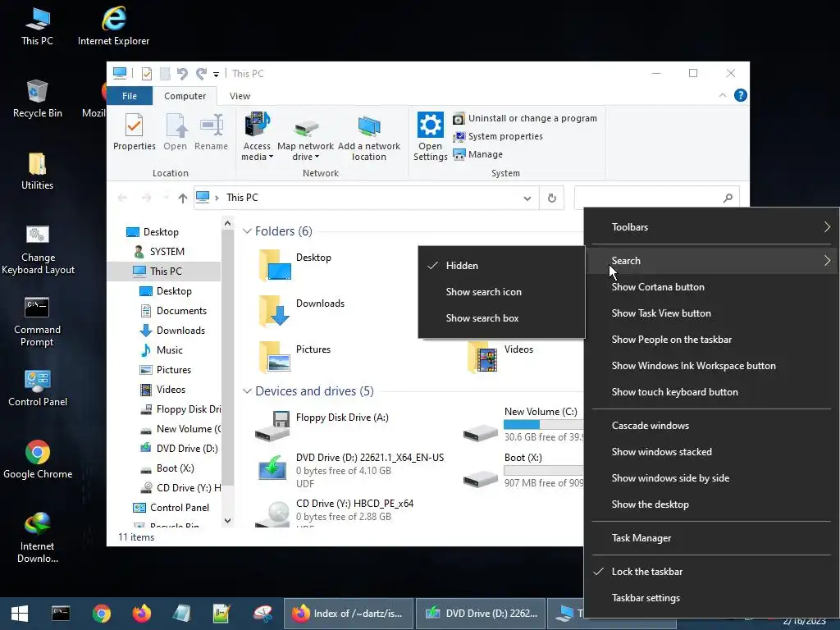Select DVD Drive (D:) 22621.1_X64_EN-US
This screenshot has height=630, width=840.
pos(349,470)
